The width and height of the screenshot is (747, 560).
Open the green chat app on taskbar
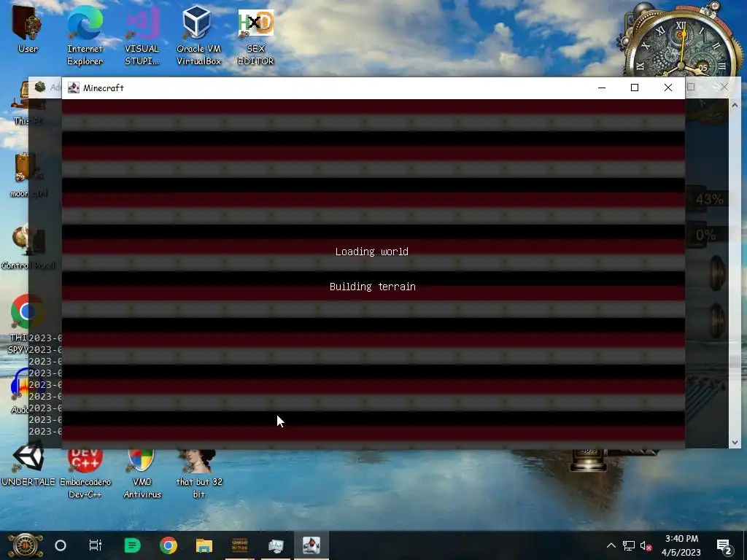[132, 545]
